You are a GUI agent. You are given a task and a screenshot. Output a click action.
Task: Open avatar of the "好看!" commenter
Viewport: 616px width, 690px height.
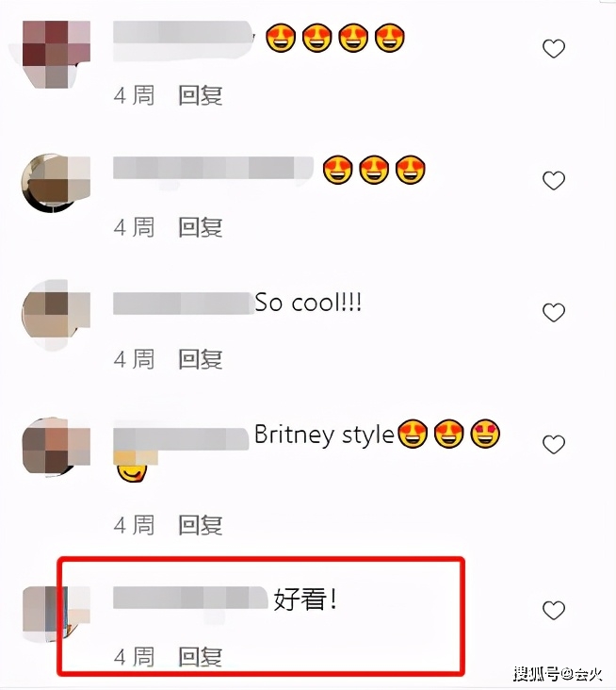tap(56, 614)
